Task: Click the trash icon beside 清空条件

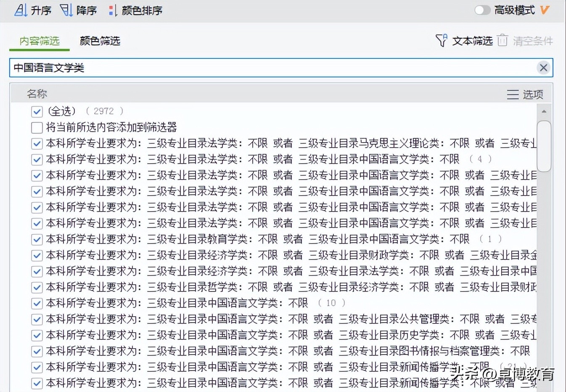Action: click(503, 40)
